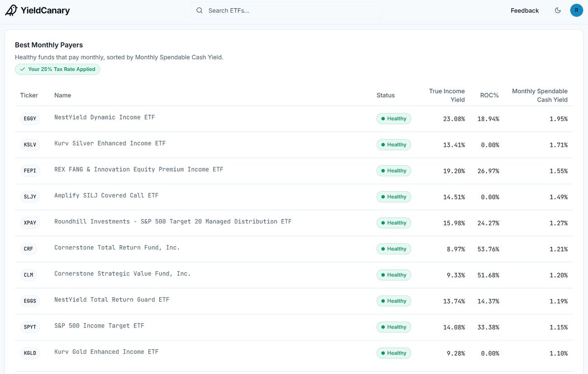Click the search magnifier icon
Screen dimensions: 588x374
coord(199,10)
